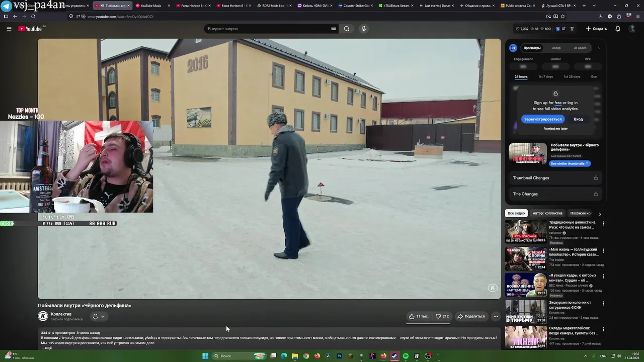Click the taskbar Поиск search box
Screen dimensions: 644x362
239,356
